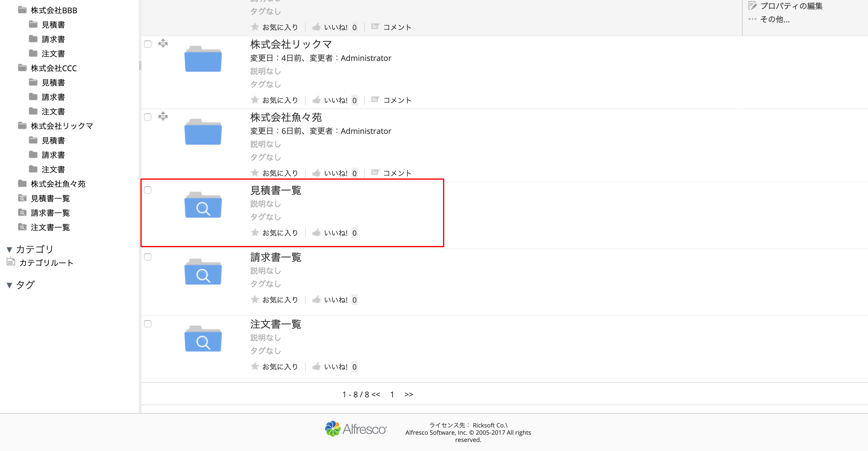Select 請求書一覧 in the sidebar tree

click(50, 213)
